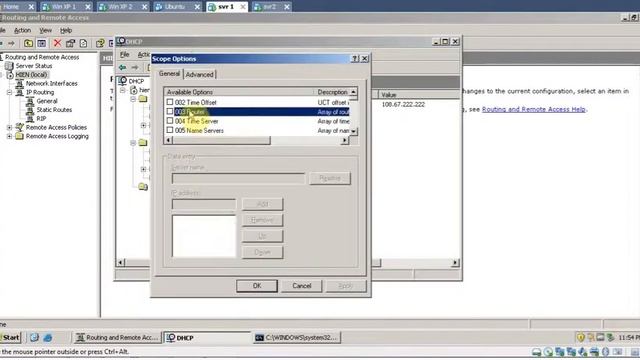Collapse the hien server node in DHCP tree

click(122, 90)
